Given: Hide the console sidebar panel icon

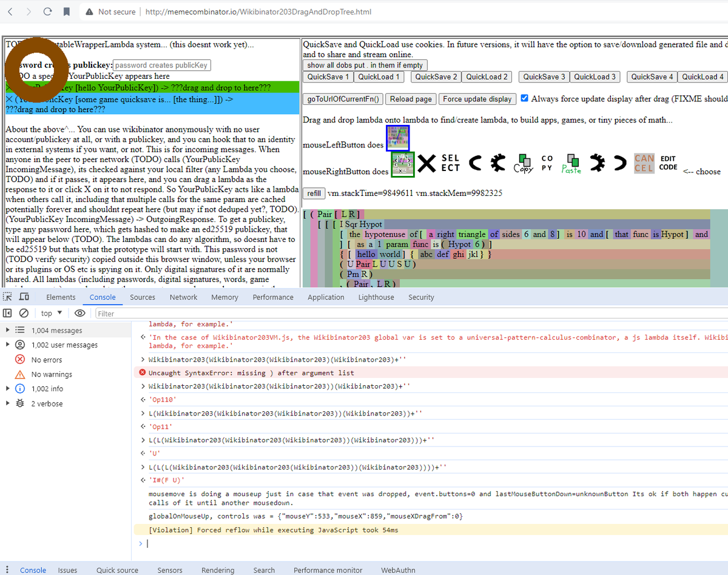Looking at the screenshot, I should [x=7, y=313].
